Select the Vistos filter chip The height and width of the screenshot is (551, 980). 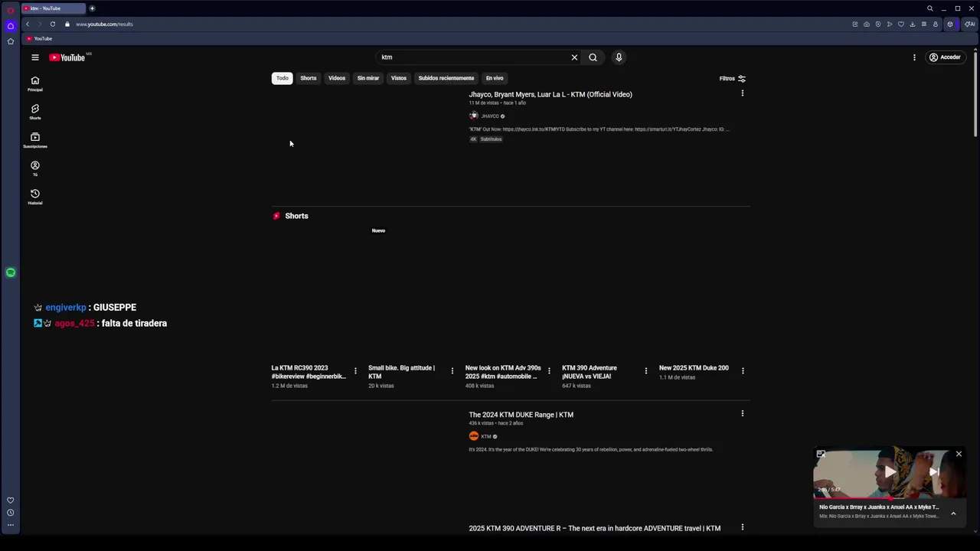(x=399, y=78)
